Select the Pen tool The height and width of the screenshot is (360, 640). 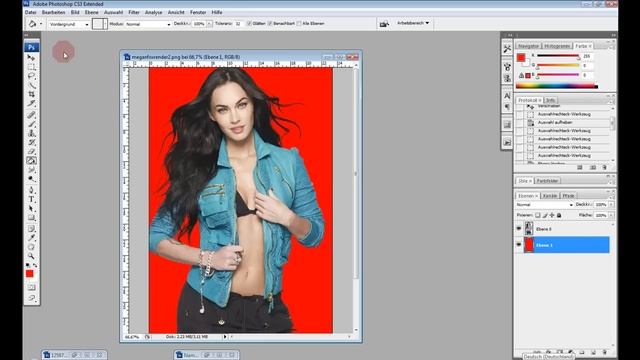[x=31, y=190]
